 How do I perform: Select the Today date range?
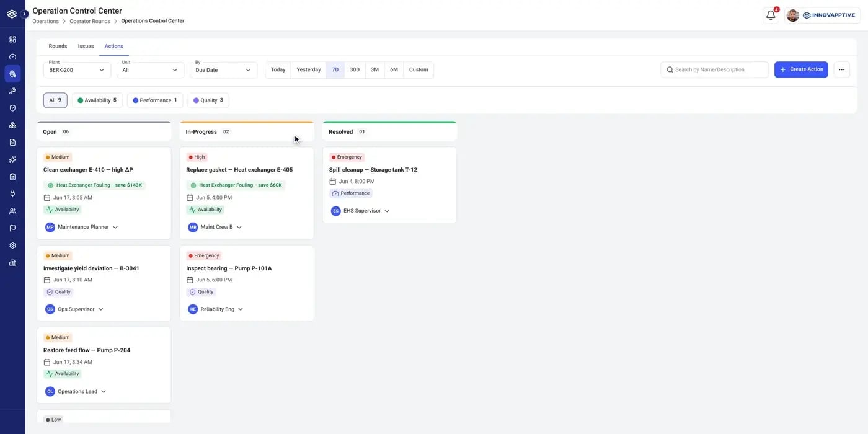[x=278, y=70]
